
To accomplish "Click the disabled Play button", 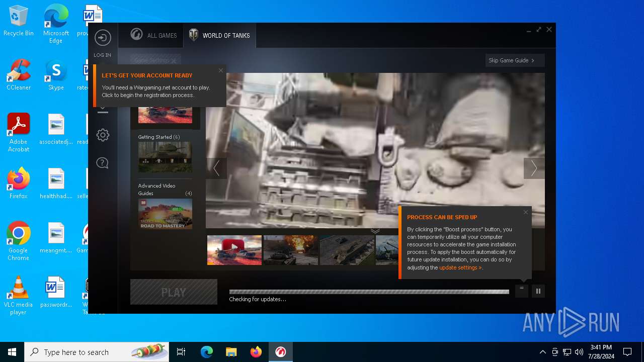I will (x=174, y=292).
